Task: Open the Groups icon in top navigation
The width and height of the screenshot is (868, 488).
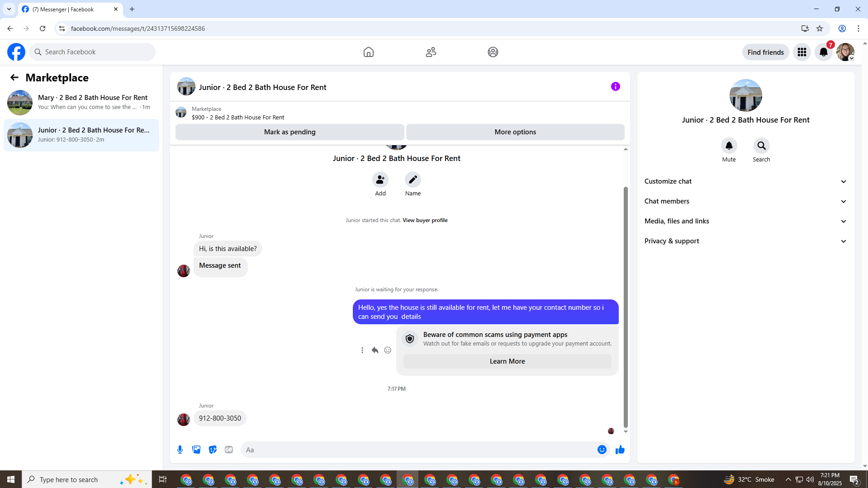Action: point(493,52)
